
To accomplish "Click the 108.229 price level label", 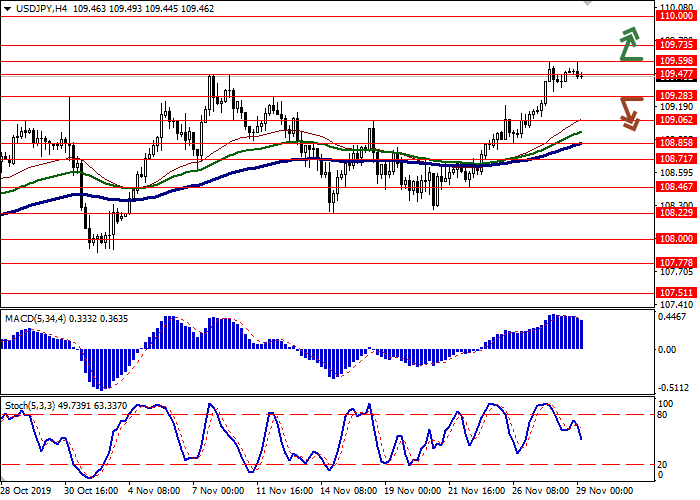I will [x=676, y=212].
